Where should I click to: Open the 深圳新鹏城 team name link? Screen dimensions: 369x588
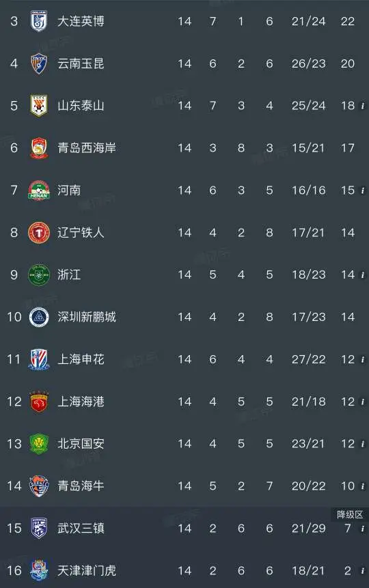tap(87, 317)
